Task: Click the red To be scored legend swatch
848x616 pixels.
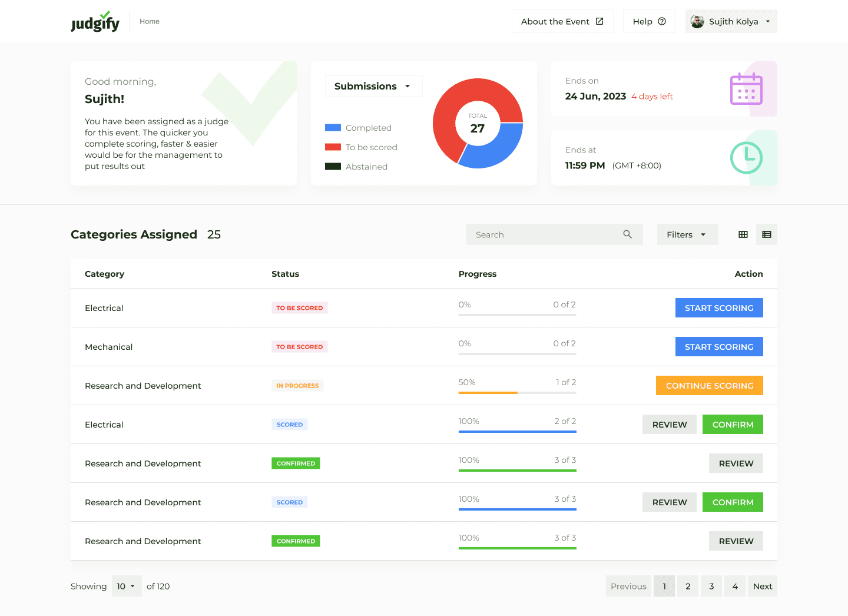Action: 333,147
